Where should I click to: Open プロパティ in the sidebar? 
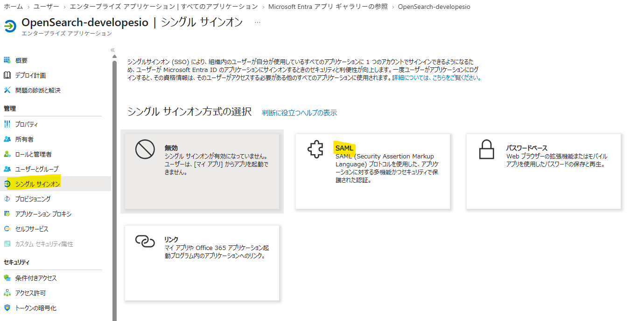[27, 124]
